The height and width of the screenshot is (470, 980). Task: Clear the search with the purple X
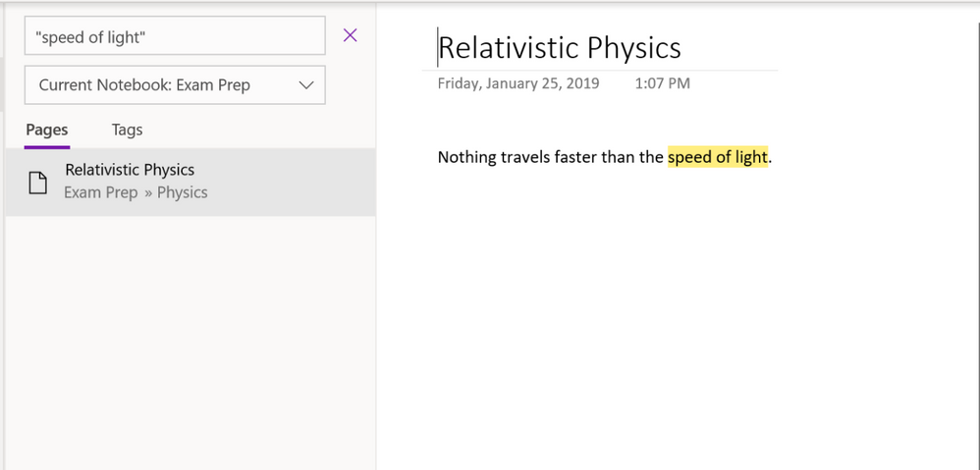[x=350, y=35]
